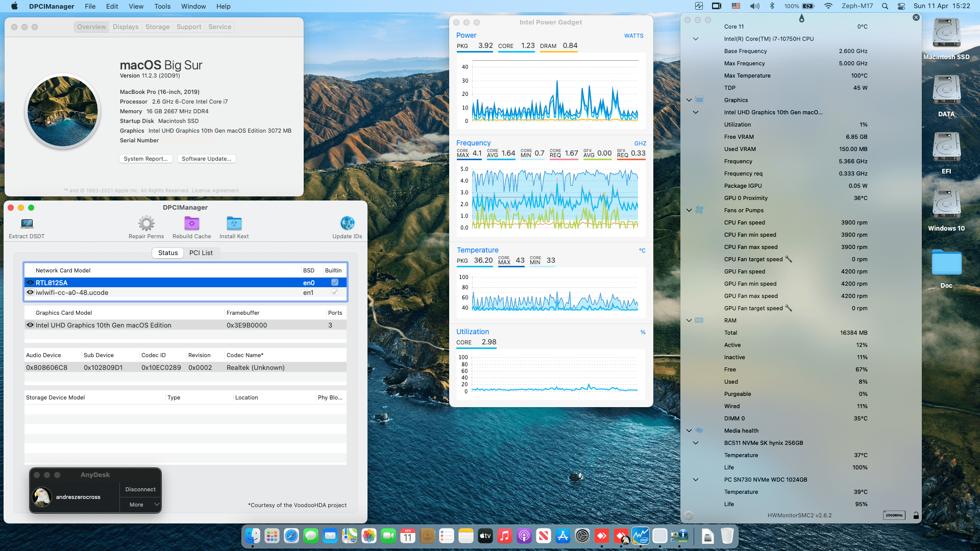This screenshot has width=980, height=551.
Task: Click the System Report... button
Action: 145,159
